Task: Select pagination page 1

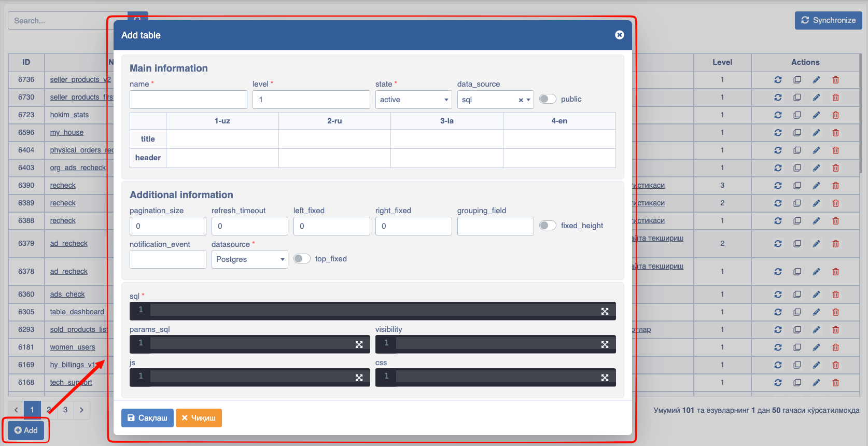Action: [32, 410]
